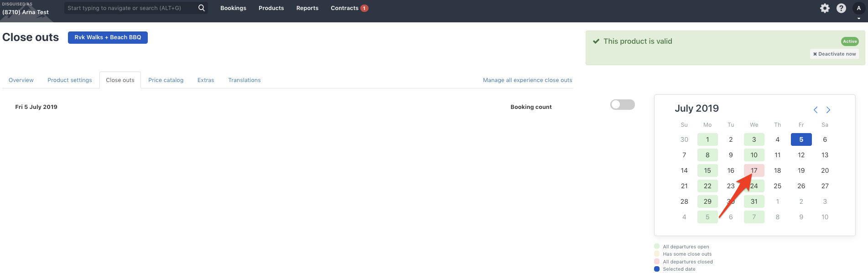The image size is (868, 273).
Task: Click the This product is valid message
Action: click(x=638, y=41)
